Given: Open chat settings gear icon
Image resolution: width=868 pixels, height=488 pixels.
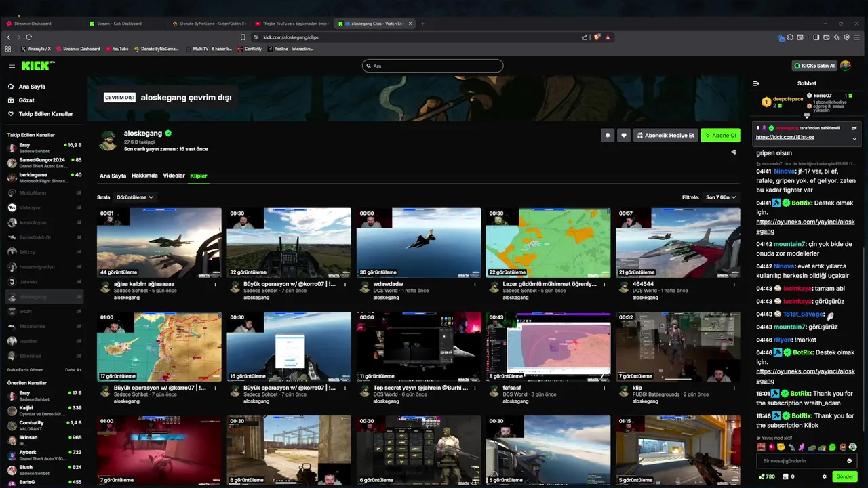Looking at the screenshot, I should pyautogui.click(x=825, y=476).
